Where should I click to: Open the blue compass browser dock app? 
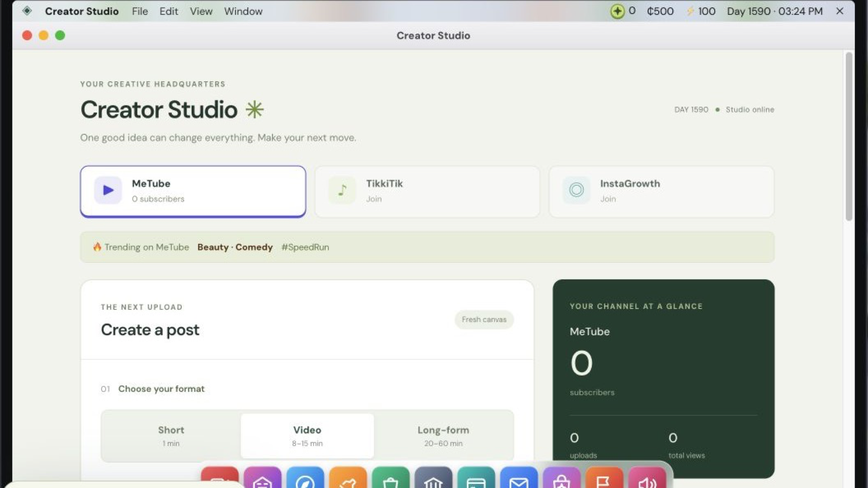coord(305,478)
